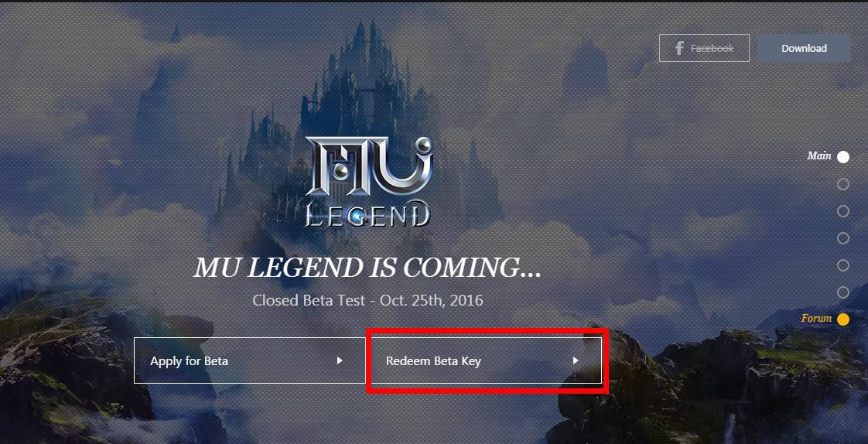Select the white Main navigation dot
This screenshot has height=444, width=868.
click(x=843, y=157)
